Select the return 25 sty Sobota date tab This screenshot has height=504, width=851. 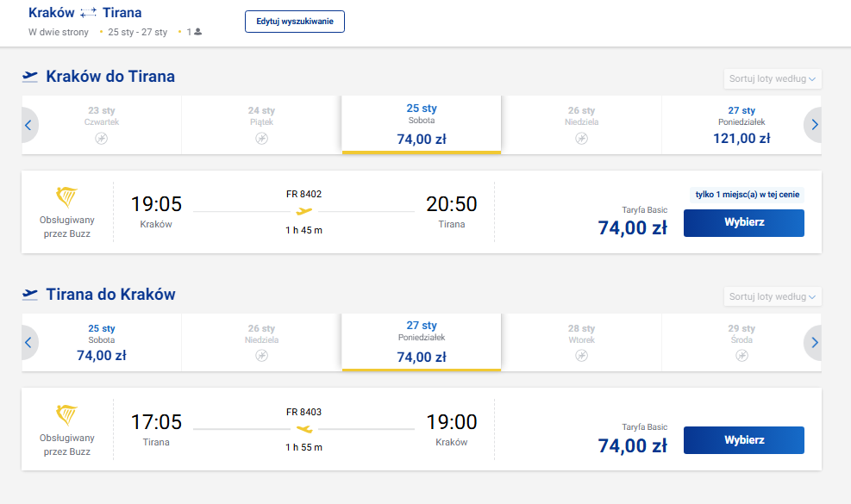click(x=102, y=342)
